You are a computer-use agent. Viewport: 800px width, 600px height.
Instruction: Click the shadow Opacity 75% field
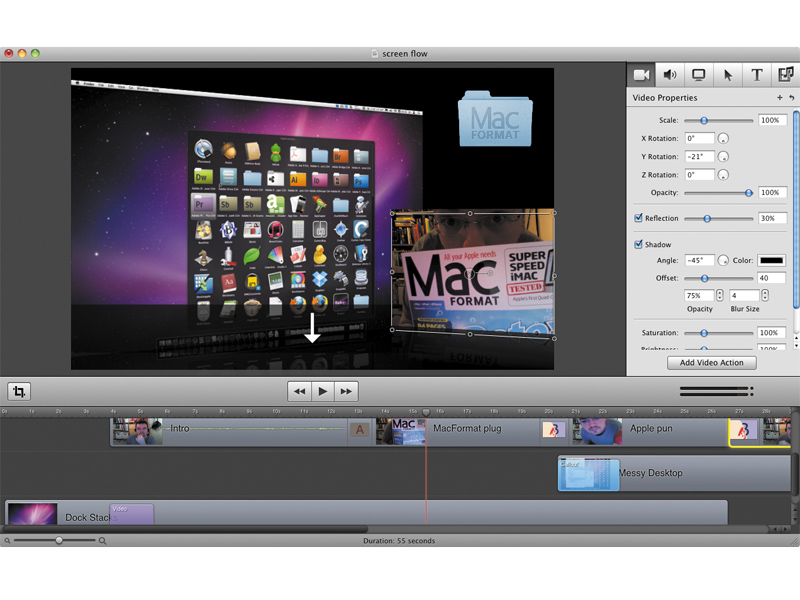(x=699, y=295)
